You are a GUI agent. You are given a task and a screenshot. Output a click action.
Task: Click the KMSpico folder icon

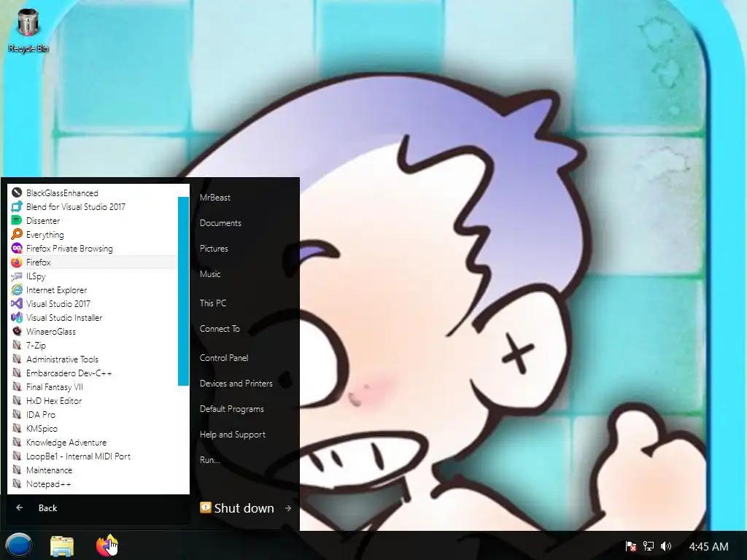coord(17,428)
